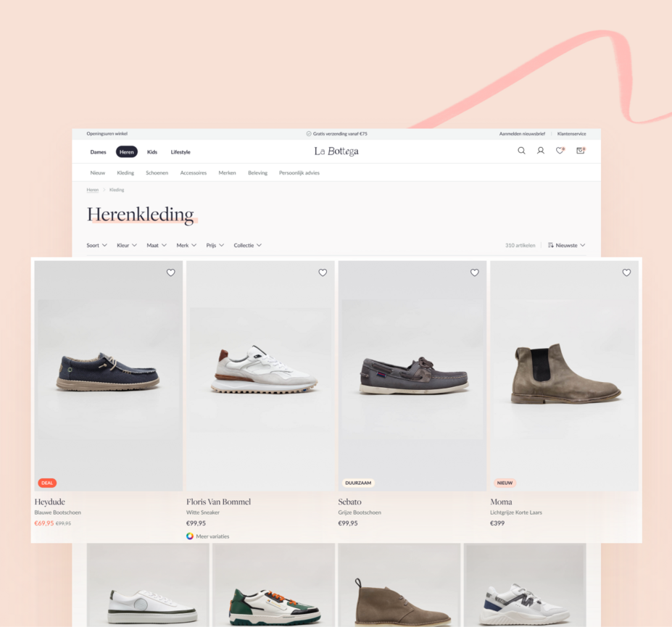Click the Heren breadcrumb link
Viewport: 672px width, 627px height.
[93, 190]
